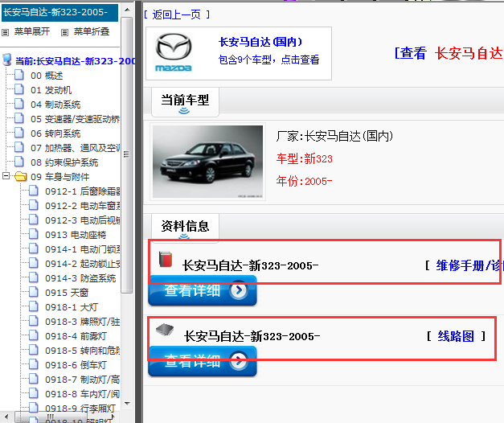Click the computer icon beside 当前:长安马自达
The image size is (504, 423).
point(6,60)
